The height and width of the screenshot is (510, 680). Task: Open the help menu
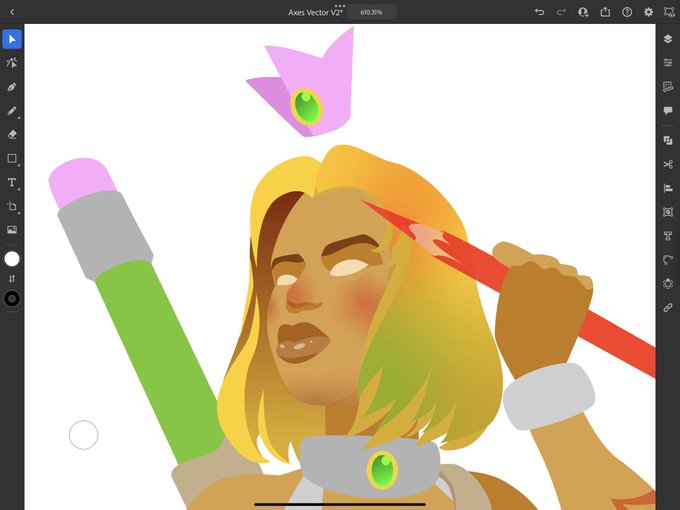point(627,12)
